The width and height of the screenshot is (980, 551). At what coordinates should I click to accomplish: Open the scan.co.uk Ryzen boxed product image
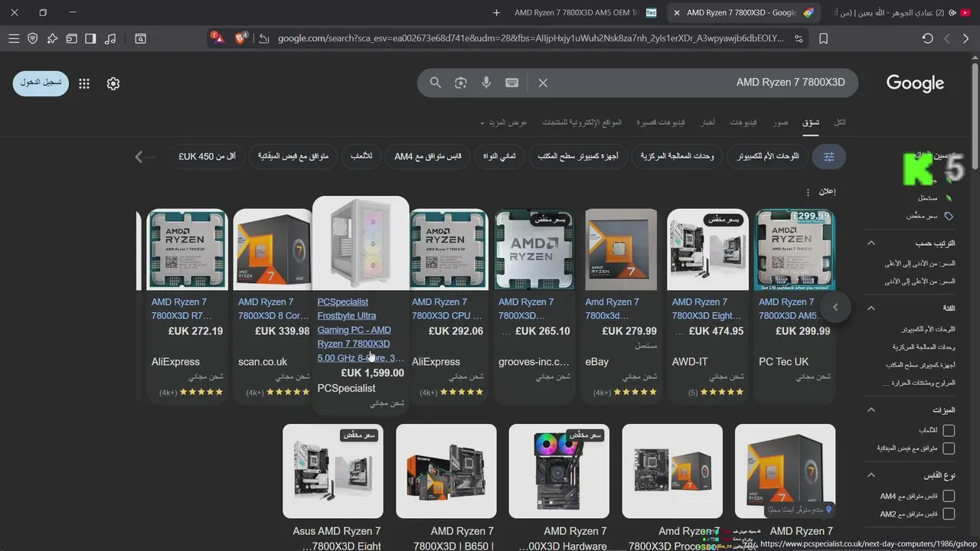273,249
